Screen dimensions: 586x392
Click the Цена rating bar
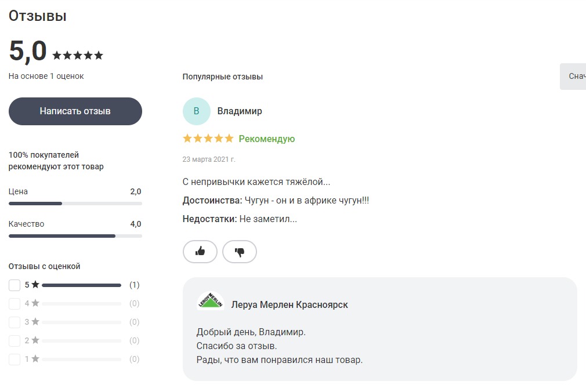pyautogui.click(x=75, y=204)
